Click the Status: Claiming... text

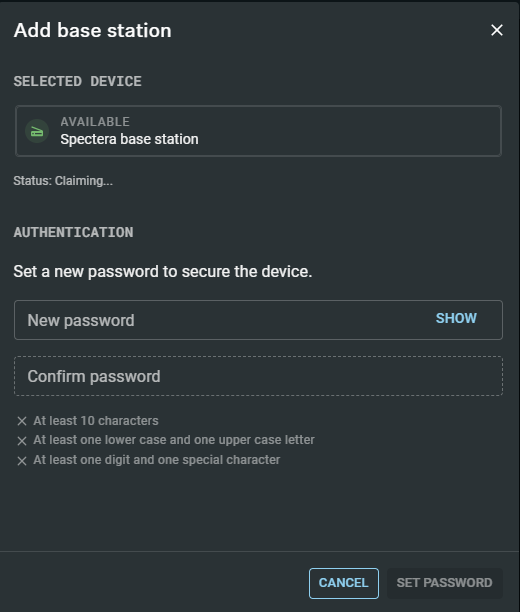[x=63, y=181]
